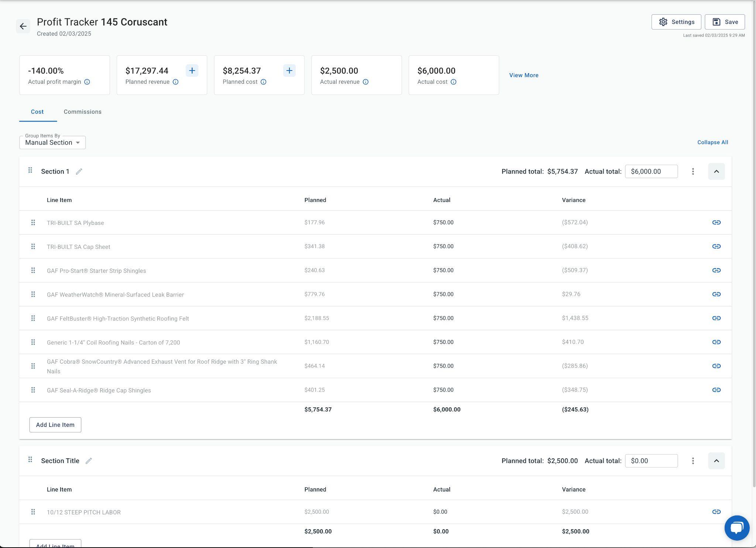Click the plus icon on Planned revenue

coord(192,71)
